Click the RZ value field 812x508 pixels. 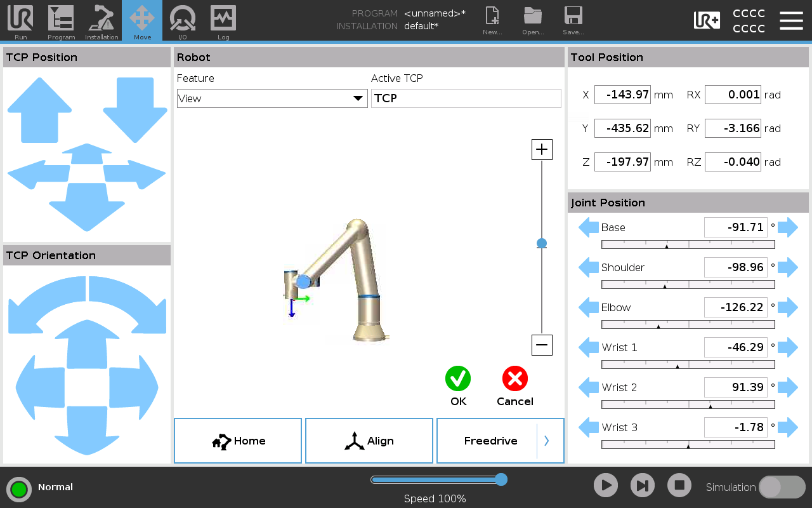pyautogui.click(x=733, y=162)
